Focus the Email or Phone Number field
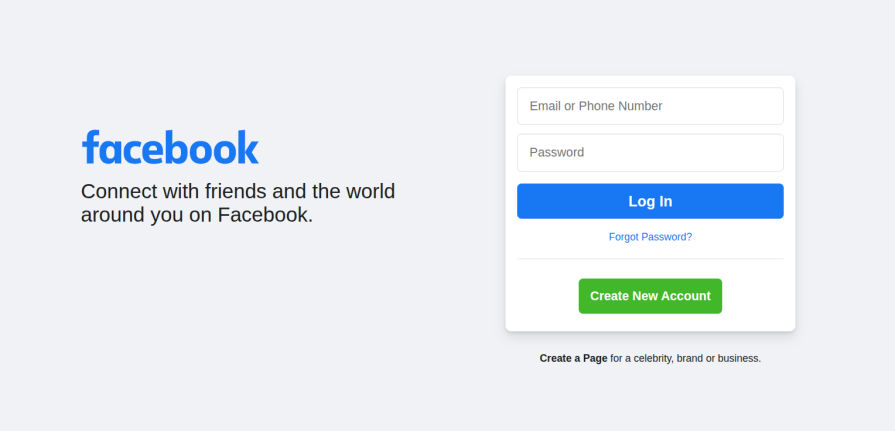 point(650,106)
